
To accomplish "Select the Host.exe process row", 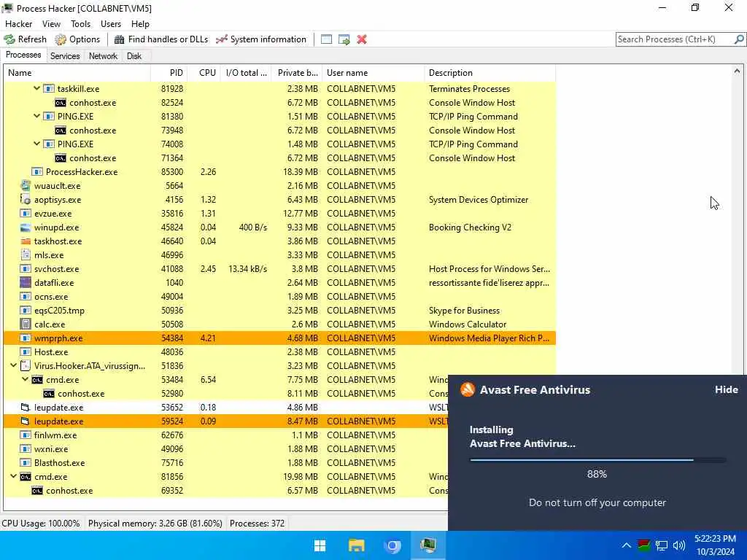I will (x=279, y=352).
